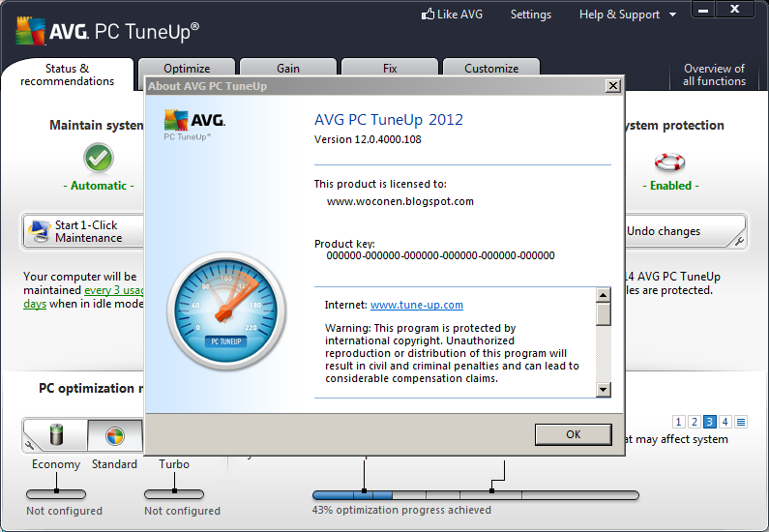Viewport: 769px width, 532px height.
Task: Click the optimization progress bar
Action: tap(476, 495)
